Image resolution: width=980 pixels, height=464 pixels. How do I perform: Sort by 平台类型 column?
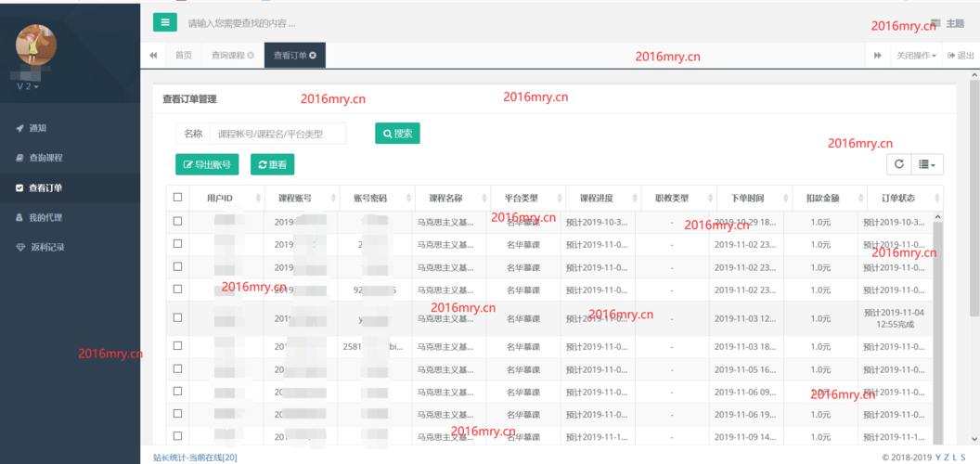(527, 199)
